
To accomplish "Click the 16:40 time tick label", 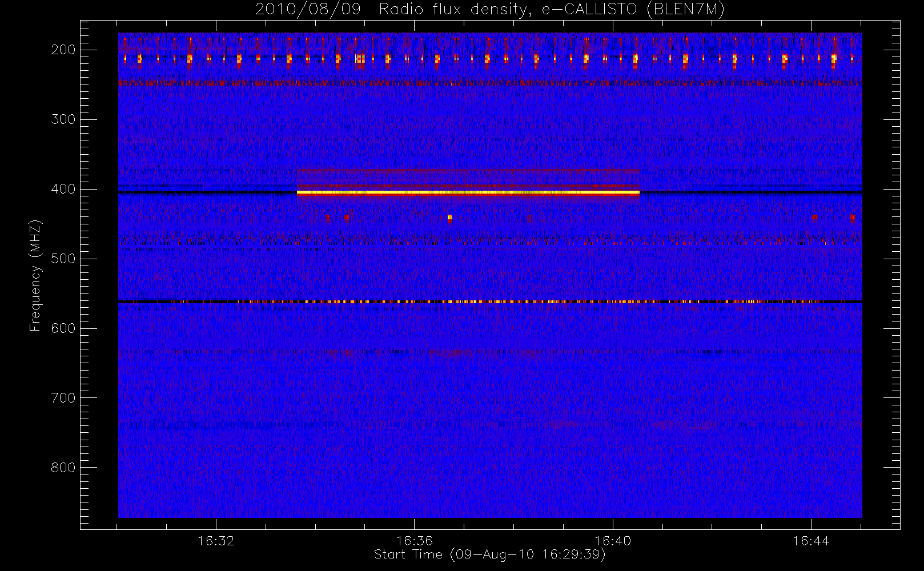I will 613,540.
